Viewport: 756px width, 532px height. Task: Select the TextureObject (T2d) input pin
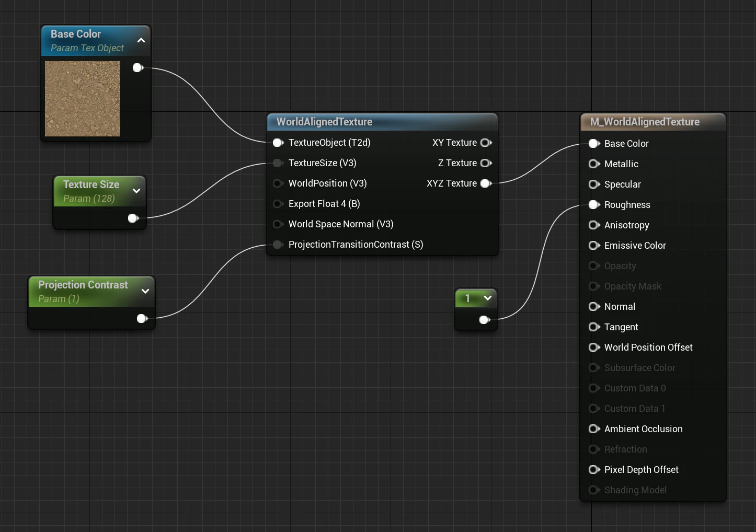point(278,143)
